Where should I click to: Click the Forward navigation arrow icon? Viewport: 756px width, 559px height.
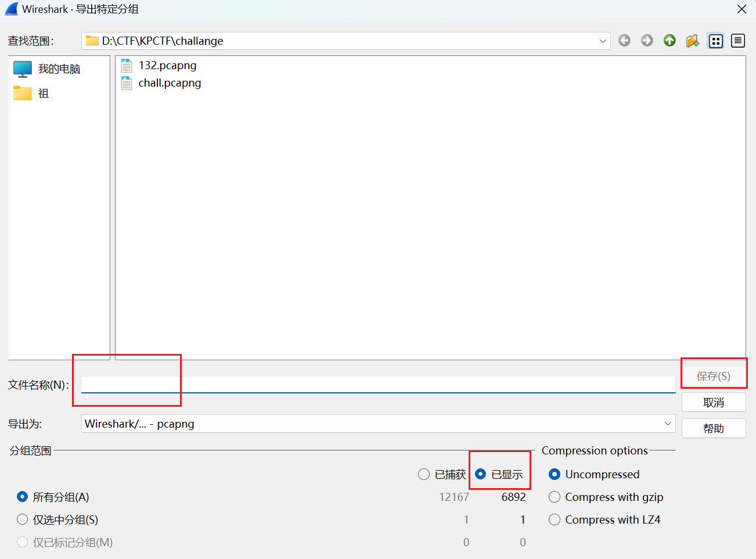point(647,41)
